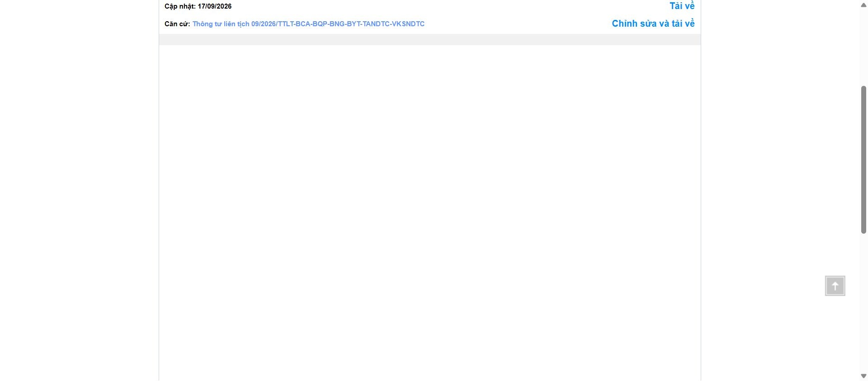Click the vertical scrollbar thumb
868x381 pixels.
[x=863, y=160]
